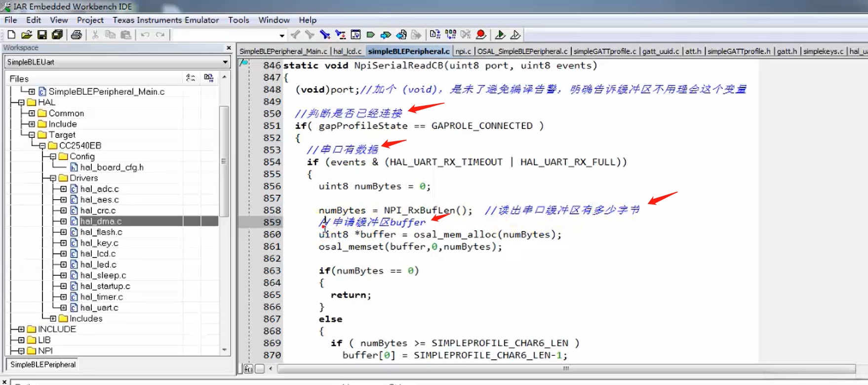Navigate backward in the editor history
The height and width of the screenshot is (385, 868).
[401, 35]
